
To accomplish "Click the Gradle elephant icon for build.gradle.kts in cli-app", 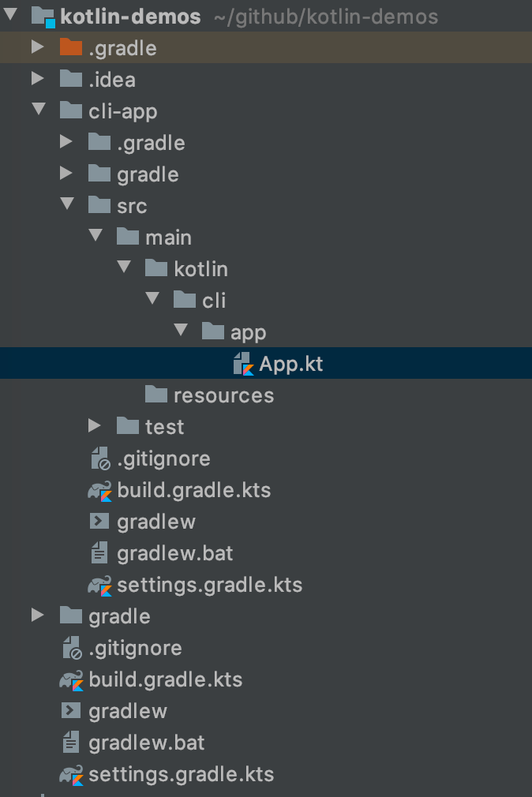I will 99,489.
